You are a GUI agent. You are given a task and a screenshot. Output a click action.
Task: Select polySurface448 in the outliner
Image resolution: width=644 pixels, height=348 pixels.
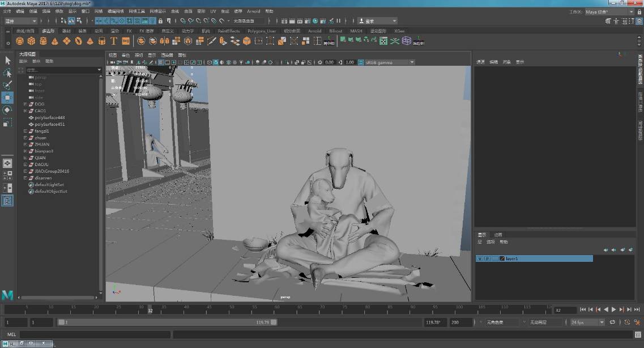pos(49,117)
